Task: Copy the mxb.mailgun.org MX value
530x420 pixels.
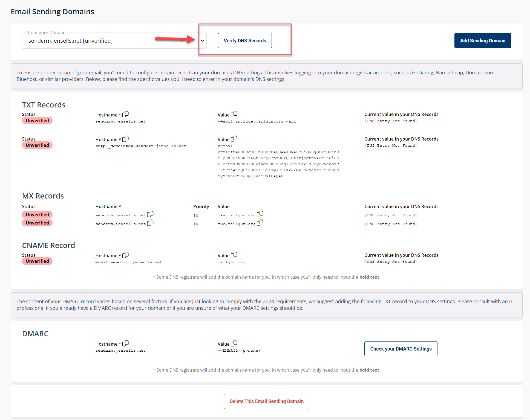Action: pos(260,222)
